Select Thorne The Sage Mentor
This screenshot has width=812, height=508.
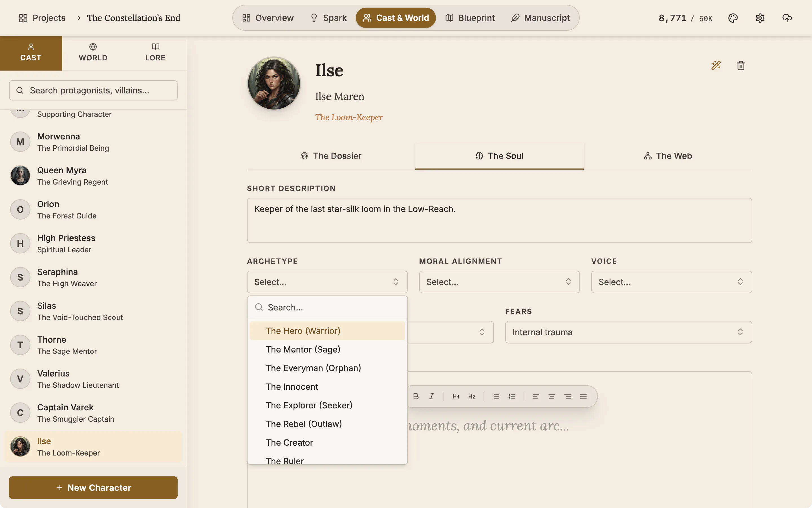click(93, 345)
